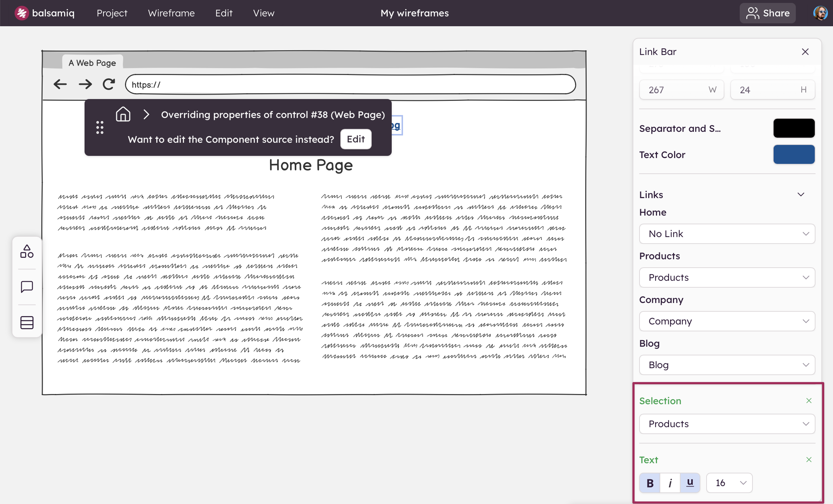The image size is (833, 504).
Task: Open the Wireframe menu
Action: pos(171,13)
